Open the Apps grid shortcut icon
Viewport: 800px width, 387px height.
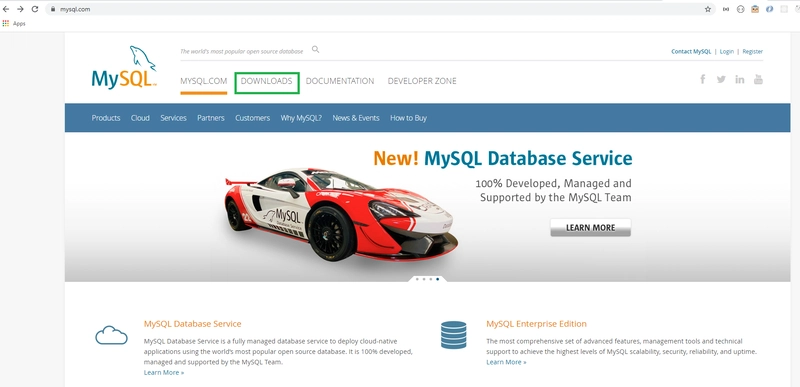[x=6, y=23]
